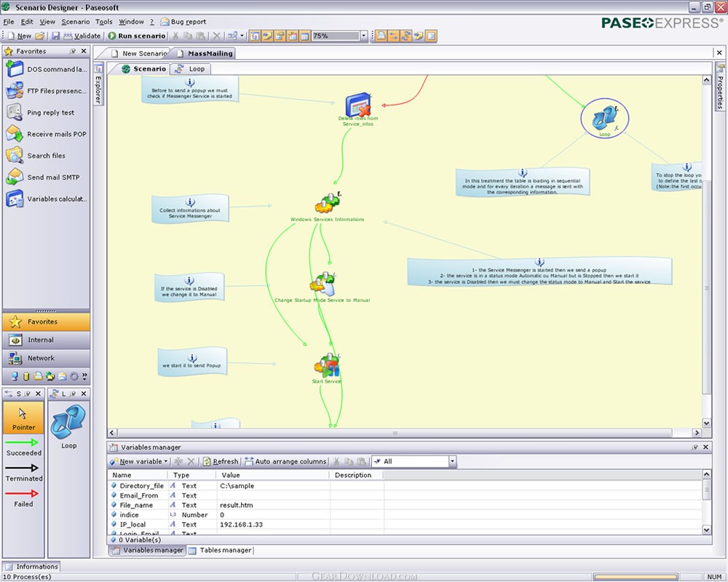Viewport: 728px width, 582px height.
Task: Click the New scenario toolbar button
Action: pos(19,36)
